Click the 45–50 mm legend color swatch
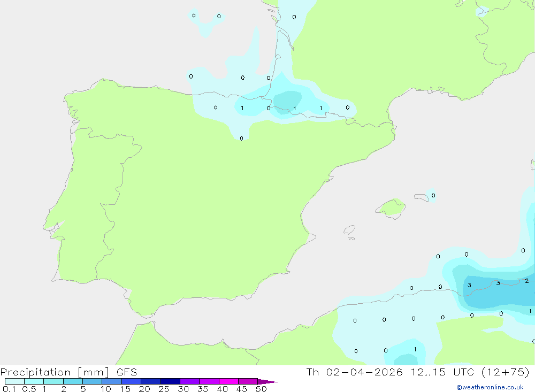The height and width of the screenshot is (392, 535). coord(248,381)
